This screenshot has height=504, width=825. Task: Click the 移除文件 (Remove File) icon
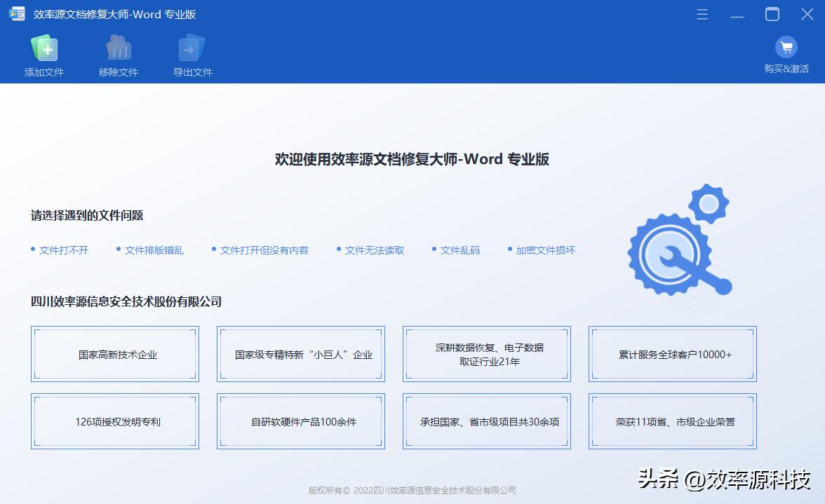pos(117,48)
